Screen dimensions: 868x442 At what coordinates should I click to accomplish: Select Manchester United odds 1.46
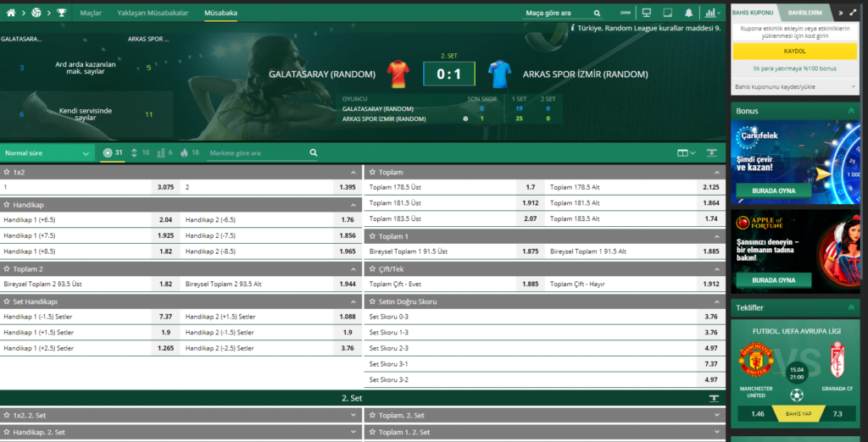(758, 414)
